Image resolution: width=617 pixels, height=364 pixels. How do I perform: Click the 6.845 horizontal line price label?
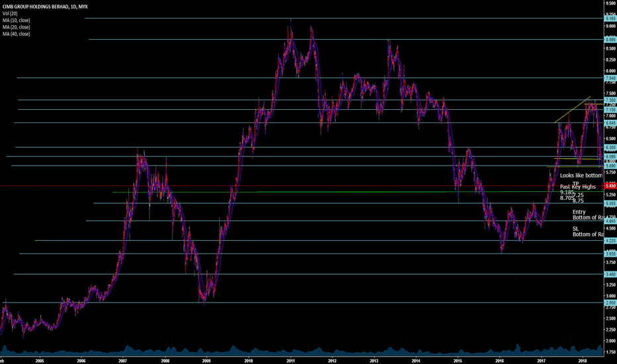pos(610,123)
